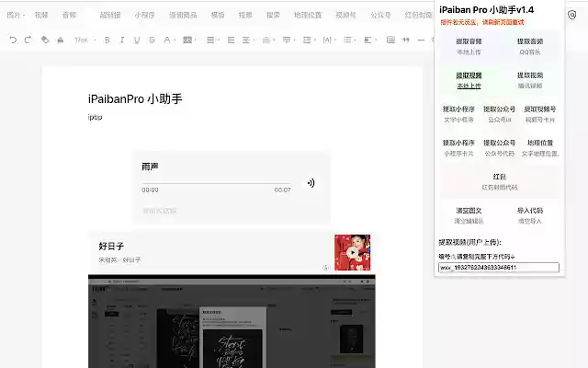Open the 音频 insert menu
The width and height of the screenshot is (588, 368).
[70, 15]
